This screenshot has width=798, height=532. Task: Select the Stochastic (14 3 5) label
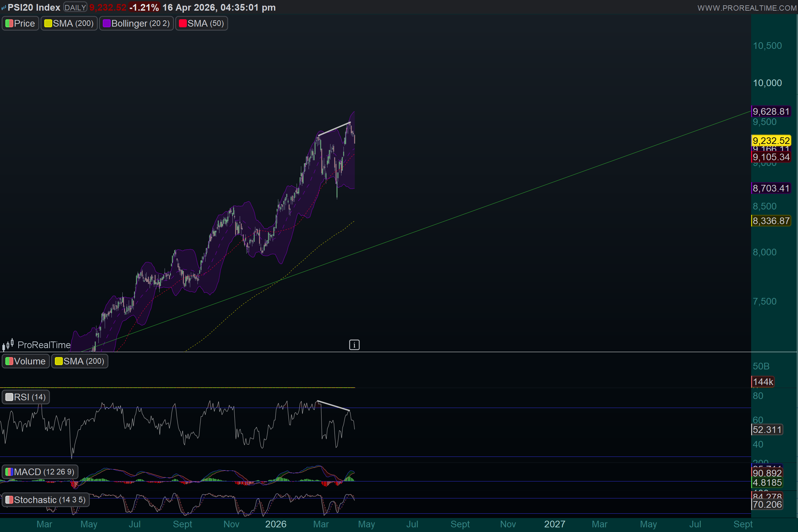[50, 500]
